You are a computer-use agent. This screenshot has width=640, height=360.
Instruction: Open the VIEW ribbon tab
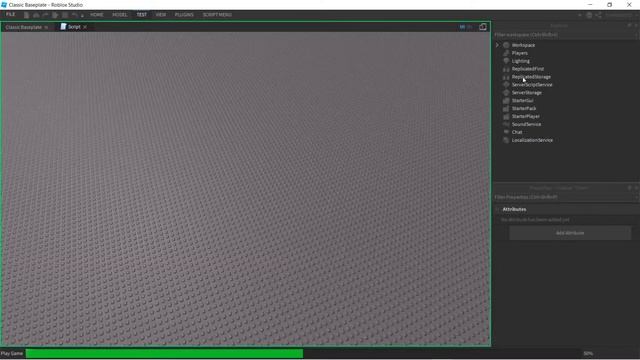pos(161,15)
